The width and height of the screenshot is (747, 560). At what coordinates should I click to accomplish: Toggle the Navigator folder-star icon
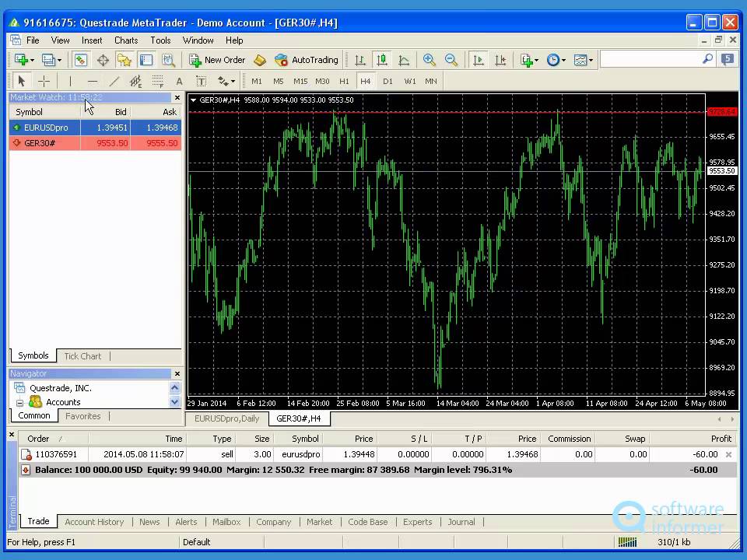[x=124, y=60]
